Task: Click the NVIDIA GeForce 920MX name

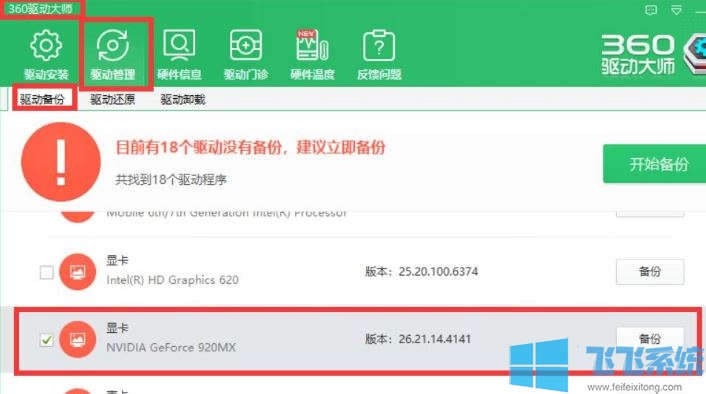Action: pyautogui.click(x=171, y=348)
